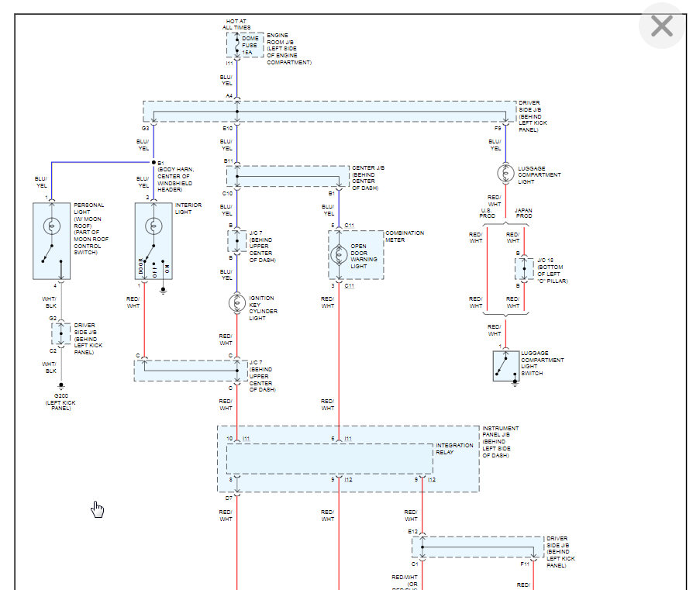Screen dimensions: 700x590
Task: Click the 'HOT AT ALL TIMES' label
Action: [236, 24]
